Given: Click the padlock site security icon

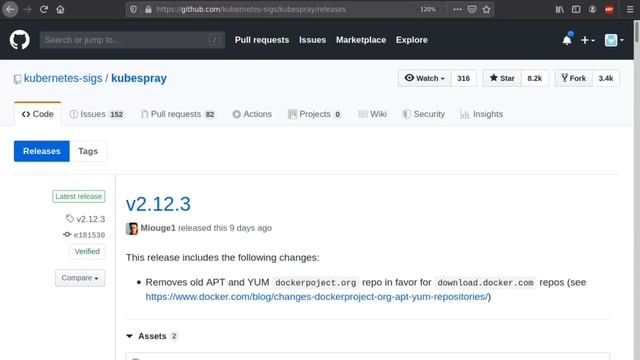Looking at the screenshot, I should (x=148, y=9).
